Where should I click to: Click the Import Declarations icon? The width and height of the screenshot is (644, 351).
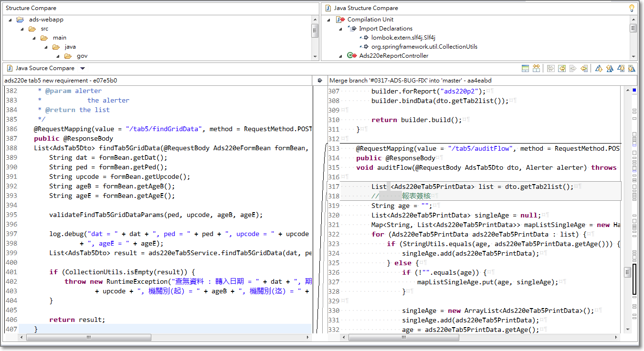(x=352, y=29)
